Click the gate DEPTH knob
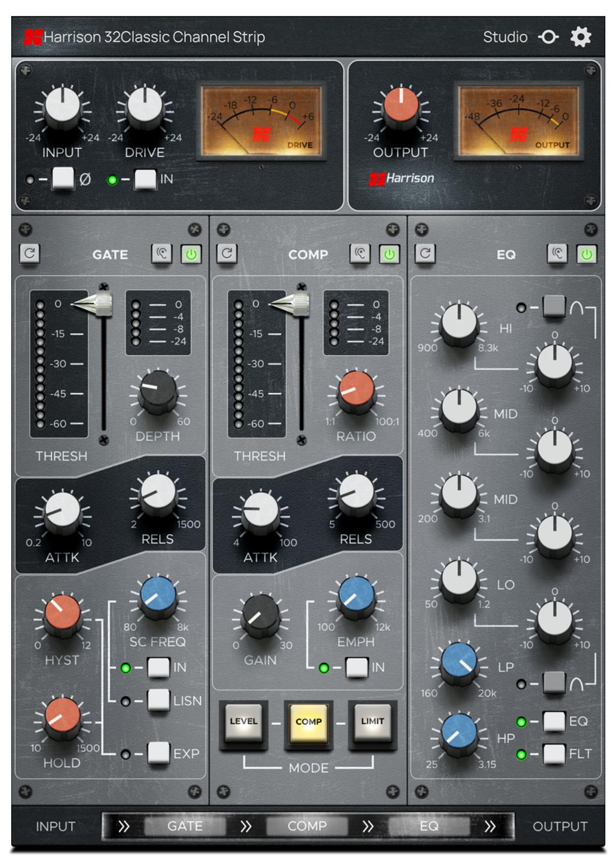 [158, 392]
